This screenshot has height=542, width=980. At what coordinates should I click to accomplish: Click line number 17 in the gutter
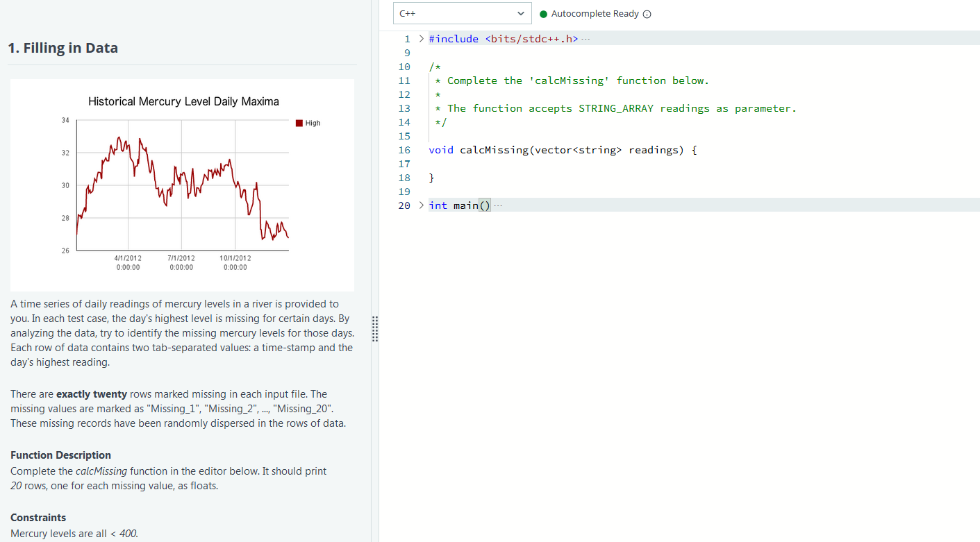coord(404,164)
